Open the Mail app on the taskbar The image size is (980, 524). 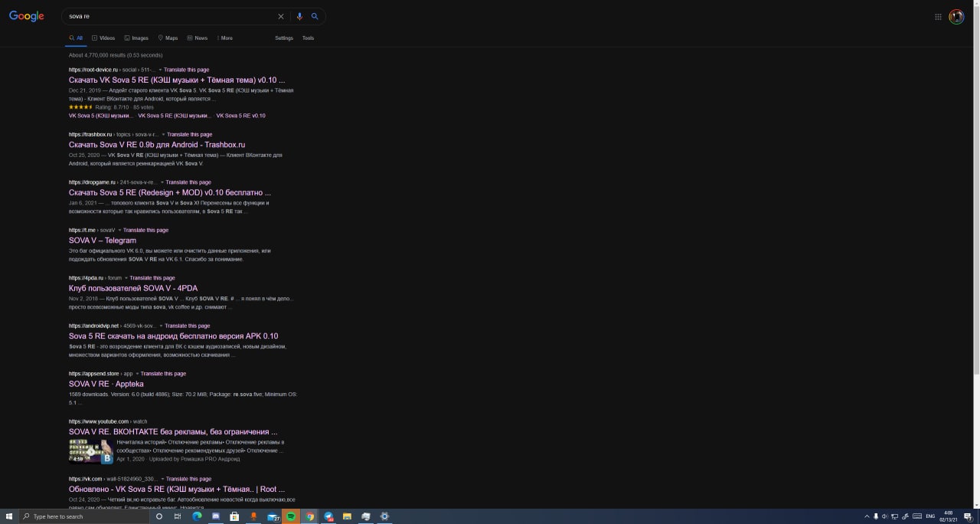point(273,516)
